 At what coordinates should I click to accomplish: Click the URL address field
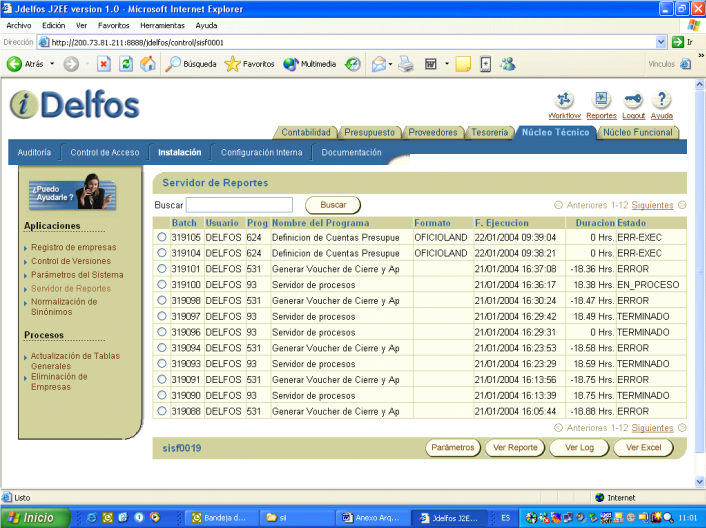tap(347, 42)
